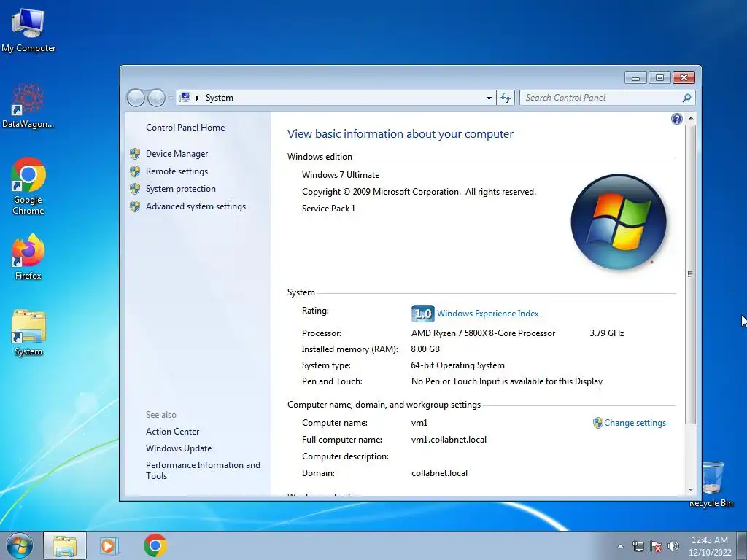
Task: Click the Windows 7 Ultimate text
Action: [341, 175]
